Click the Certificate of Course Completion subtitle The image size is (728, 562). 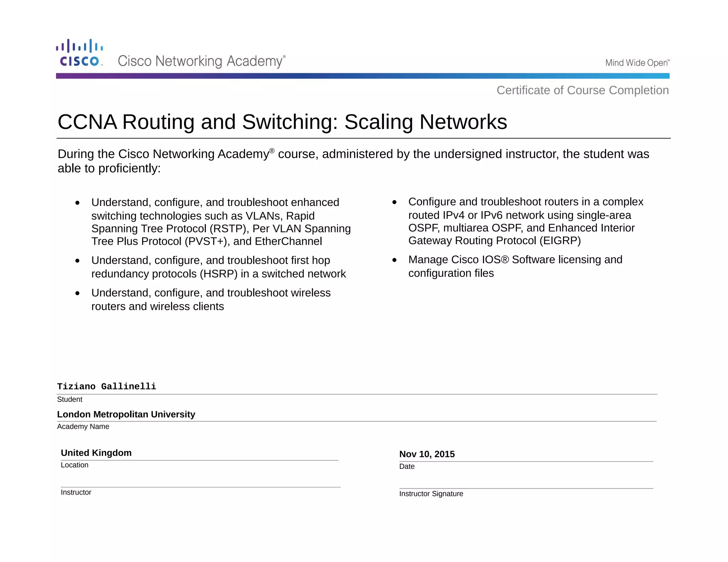pyautogui.click(x=582, y=90)
